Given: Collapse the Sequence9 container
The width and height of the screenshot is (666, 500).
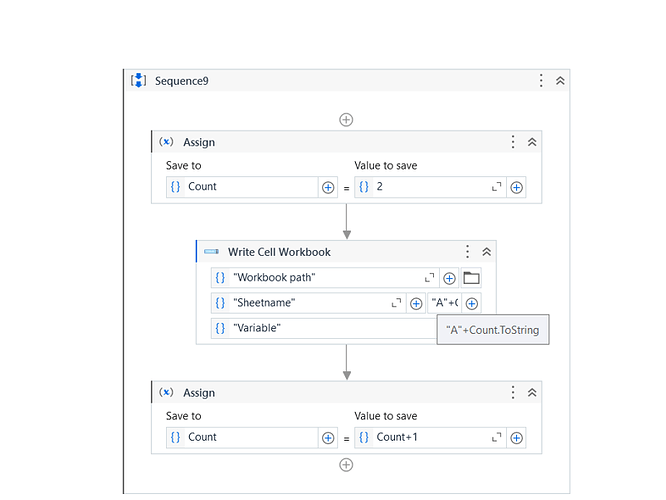Looking at the screenshot, I should 560,81.
